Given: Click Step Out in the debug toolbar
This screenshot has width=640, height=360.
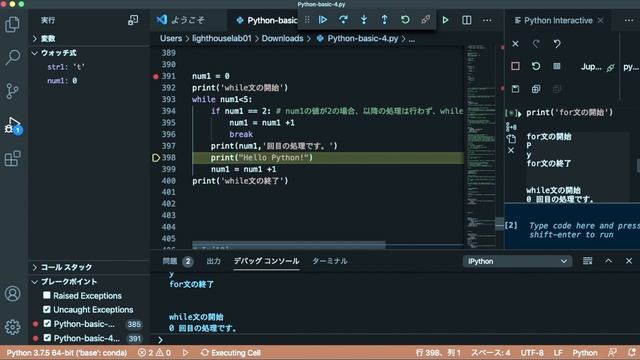Looking at the screenshot, I should click(384, 20).
